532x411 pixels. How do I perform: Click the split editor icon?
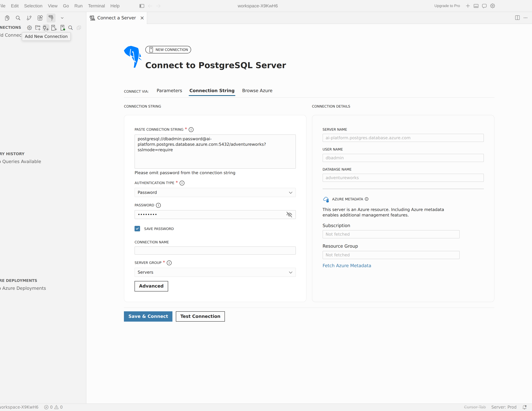(x=517, y=18)
